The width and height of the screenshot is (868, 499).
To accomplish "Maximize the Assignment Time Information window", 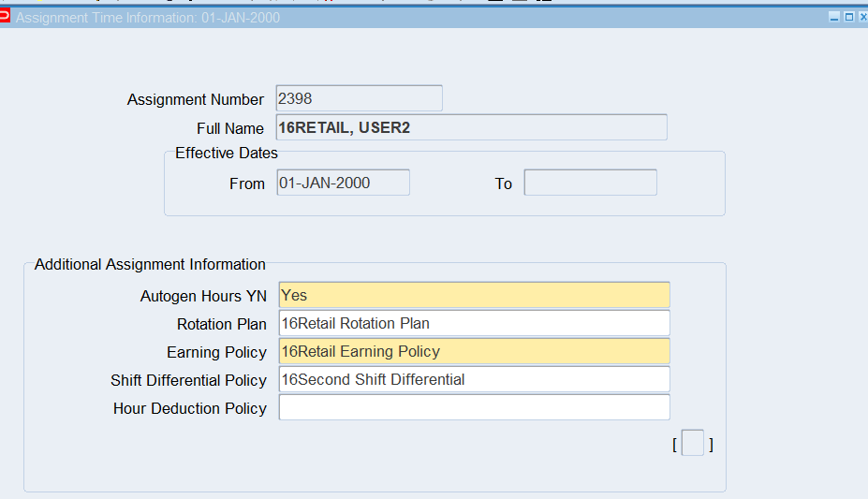I will click(x=848, y=17).
